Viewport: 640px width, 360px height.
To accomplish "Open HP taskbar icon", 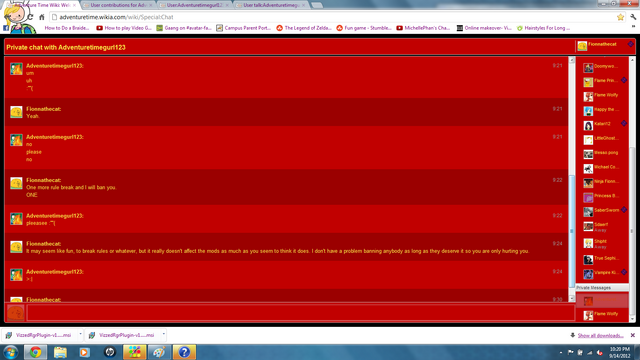I will coord(109,352).
